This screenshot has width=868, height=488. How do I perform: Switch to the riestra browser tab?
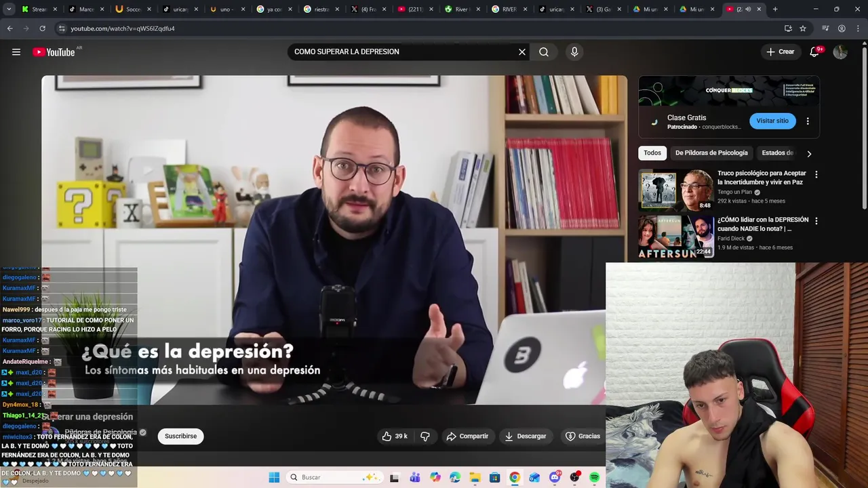coord(321,9)
